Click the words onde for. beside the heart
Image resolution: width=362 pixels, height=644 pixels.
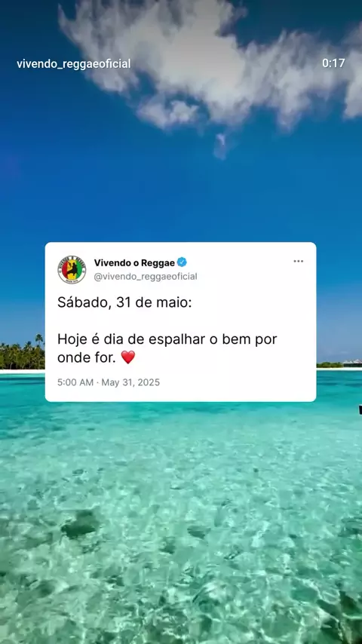87,357
